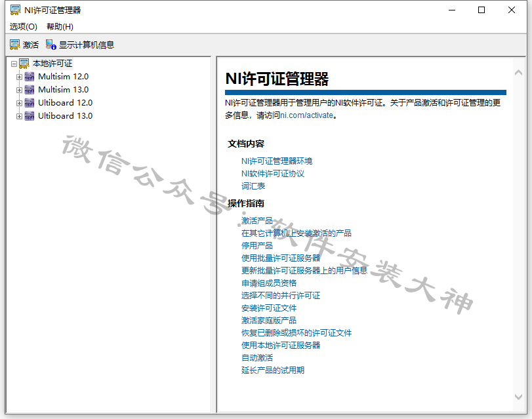
Task: Open the 使用本地许可证服务器 link
Action: 281,346
